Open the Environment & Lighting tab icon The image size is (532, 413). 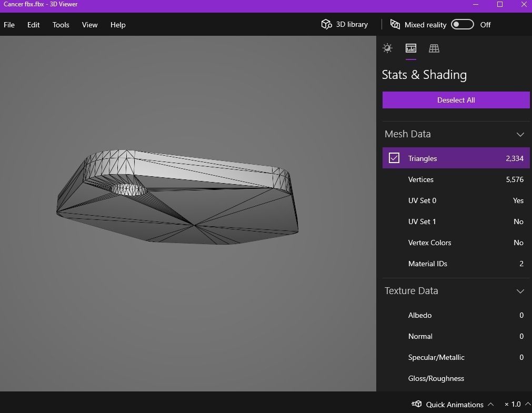pyautogui.click(x=387, y=48)
